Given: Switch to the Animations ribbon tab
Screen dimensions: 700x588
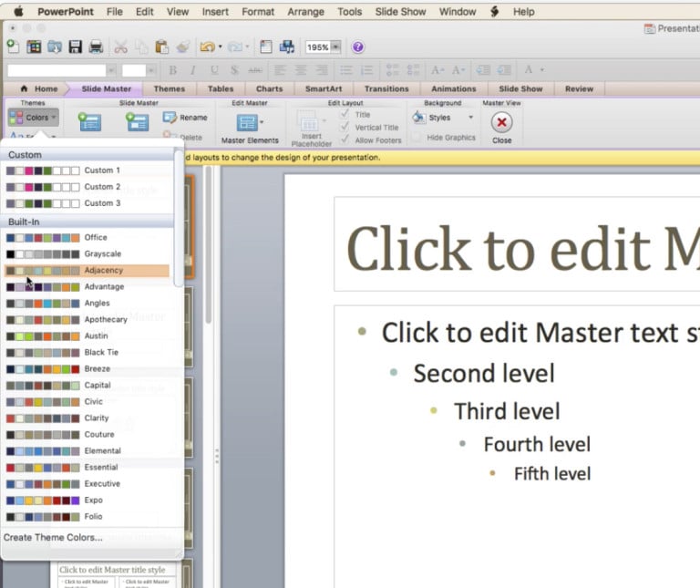Looking at the screenshot, I should 454,88.
